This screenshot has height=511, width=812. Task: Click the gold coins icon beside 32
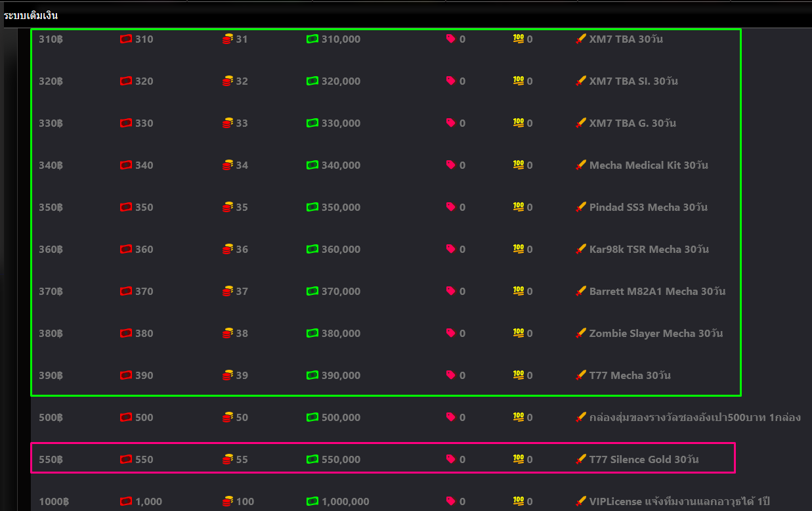tap(228, 81)
